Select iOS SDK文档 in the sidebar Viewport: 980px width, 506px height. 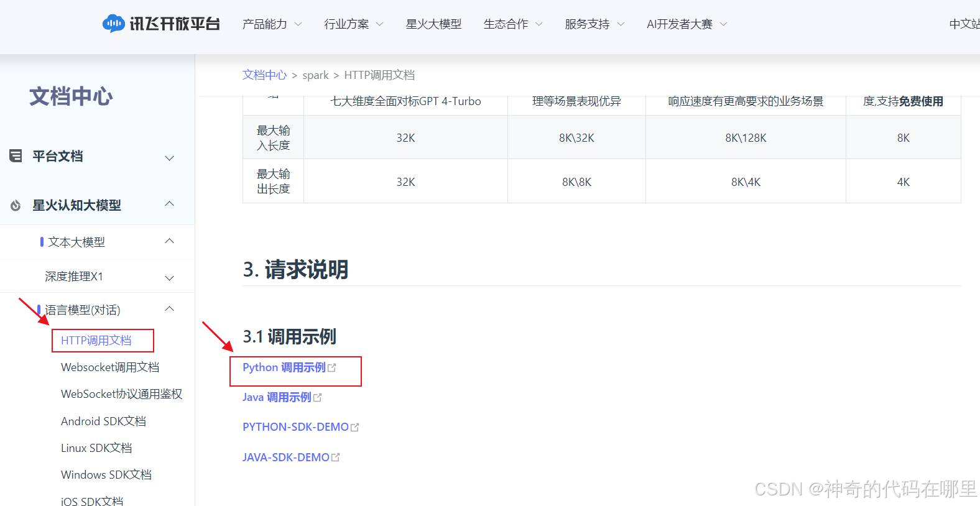point(92,501)
